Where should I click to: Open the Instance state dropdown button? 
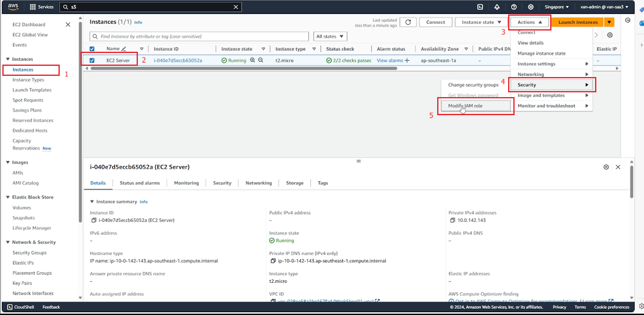[481, 22]
